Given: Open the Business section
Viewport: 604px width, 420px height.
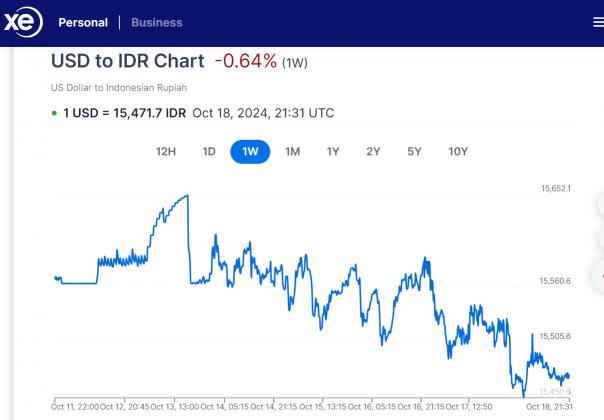Looking at the screenshot, I should point(157,22).
